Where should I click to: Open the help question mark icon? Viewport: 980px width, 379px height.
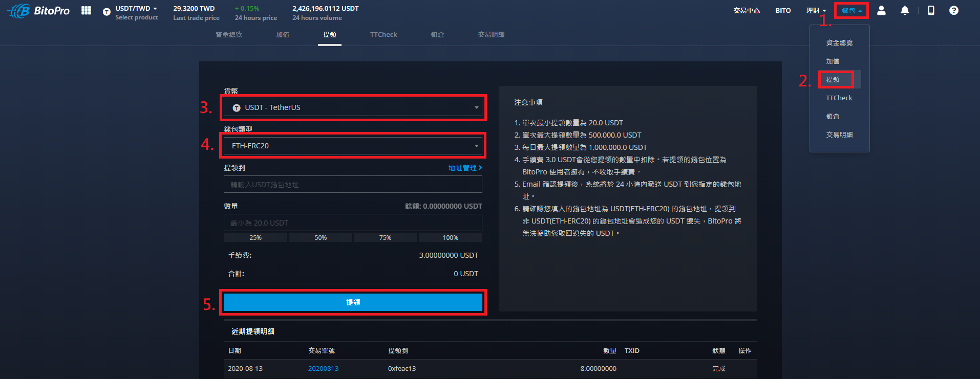(953, 11)
